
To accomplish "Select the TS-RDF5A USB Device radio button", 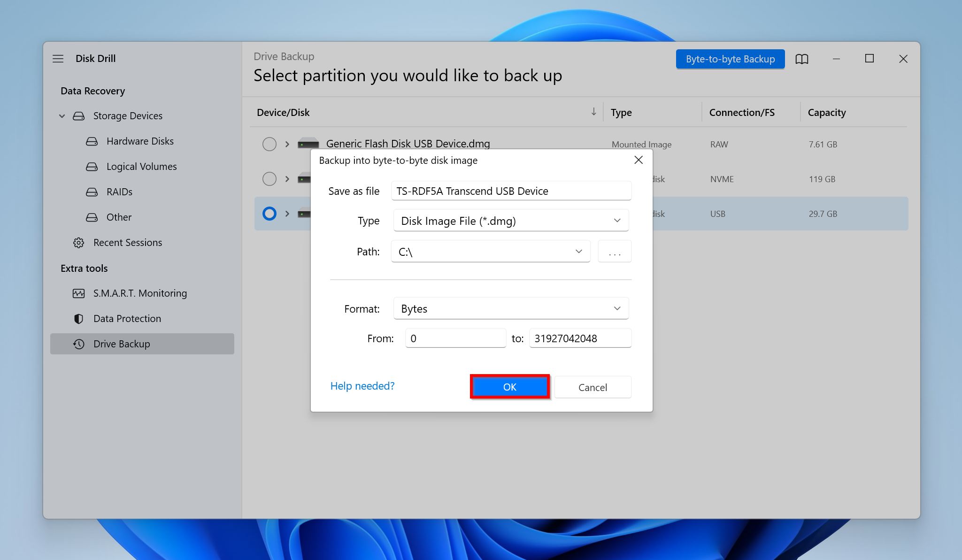I will [269, 213].
